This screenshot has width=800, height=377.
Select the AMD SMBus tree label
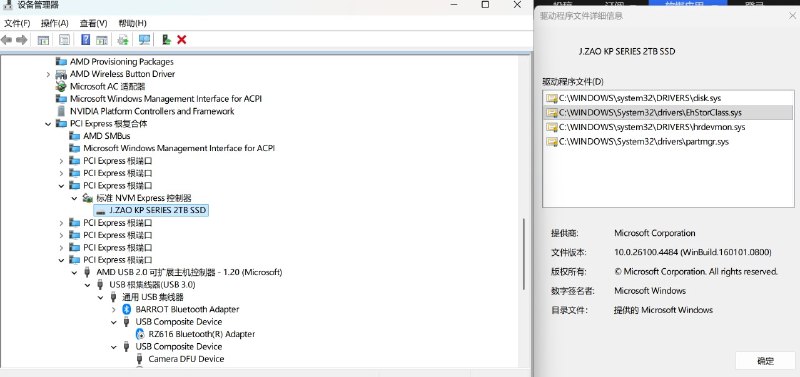click(107, 136)
